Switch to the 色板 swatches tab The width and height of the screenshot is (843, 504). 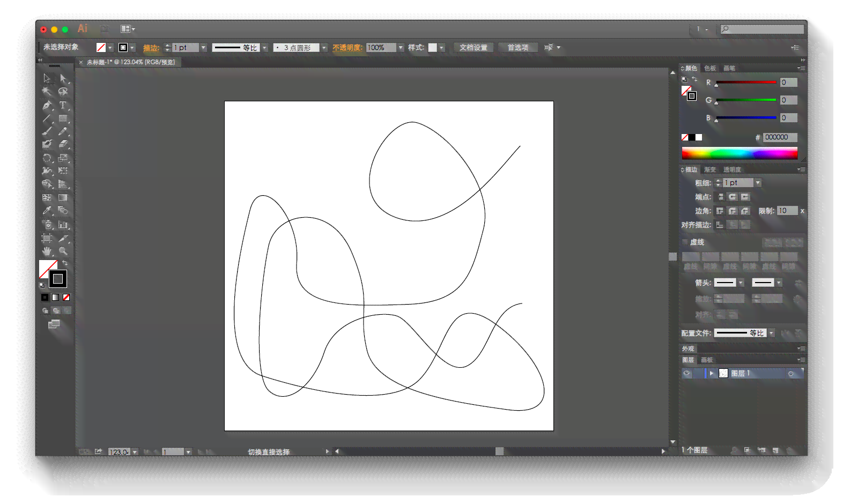pos(710,68)
